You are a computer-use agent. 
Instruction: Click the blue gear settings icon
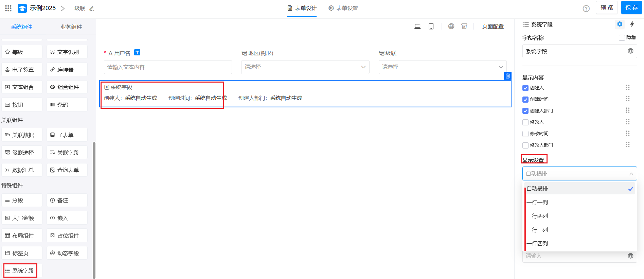(620, 24)
